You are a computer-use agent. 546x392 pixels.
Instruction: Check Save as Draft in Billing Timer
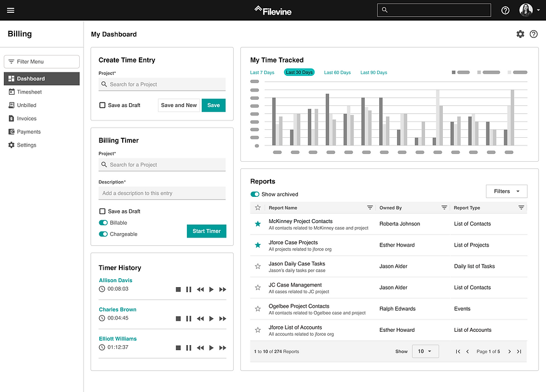[103, 211]
